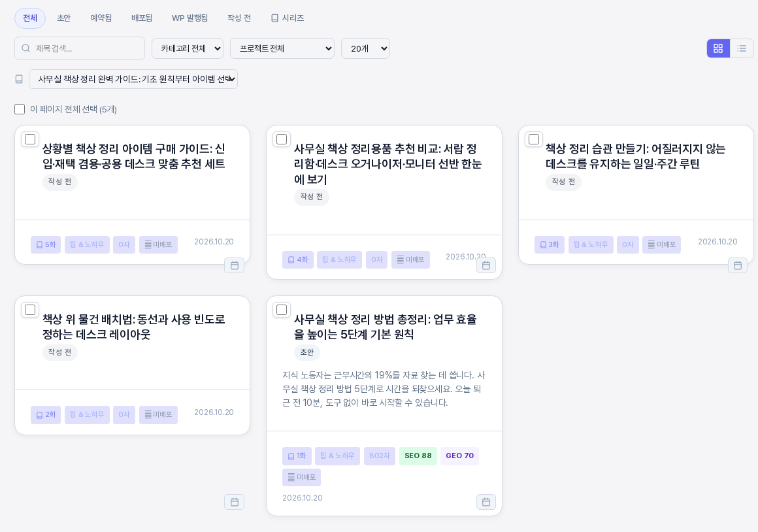
Task: Click 미배포 badge on 2화 card
Action: click(159, 415)
